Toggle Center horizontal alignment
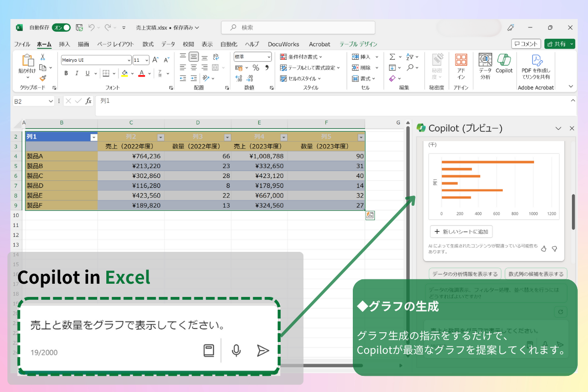Screen dimensions: 588x392 click(x=194, y=68)
